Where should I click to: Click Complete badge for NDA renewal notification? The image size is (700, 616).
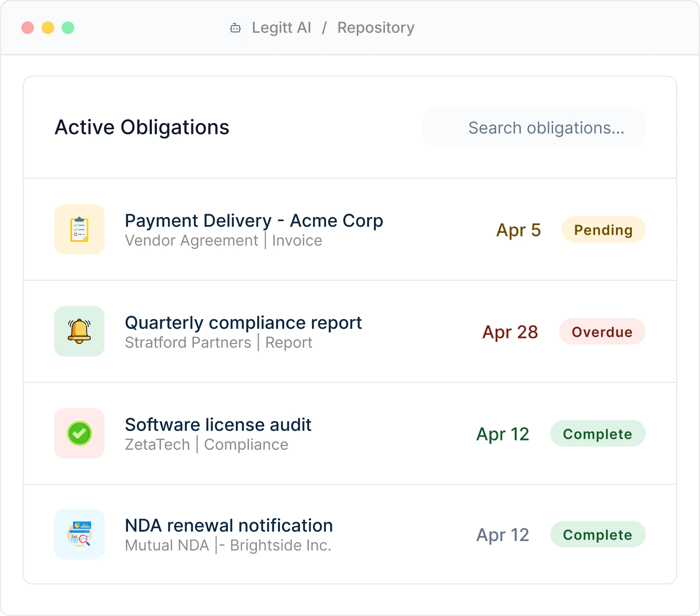tap(597, 535)
